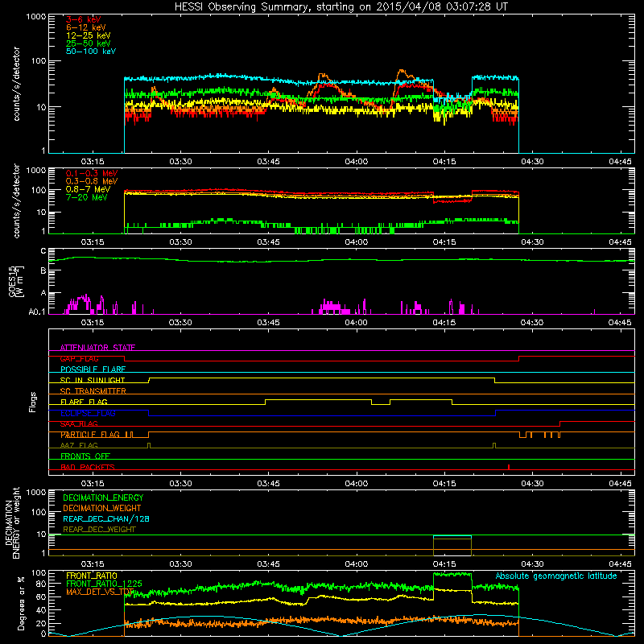Click the 12-25 keV legend entry

pos(89,35)
